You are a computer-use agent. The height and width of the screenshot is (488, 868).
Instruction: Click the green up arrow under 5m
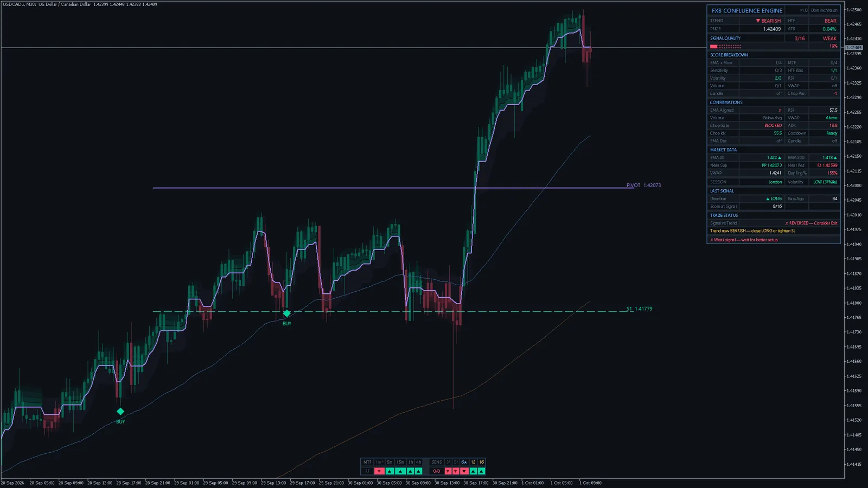click(x=390, y=471)
